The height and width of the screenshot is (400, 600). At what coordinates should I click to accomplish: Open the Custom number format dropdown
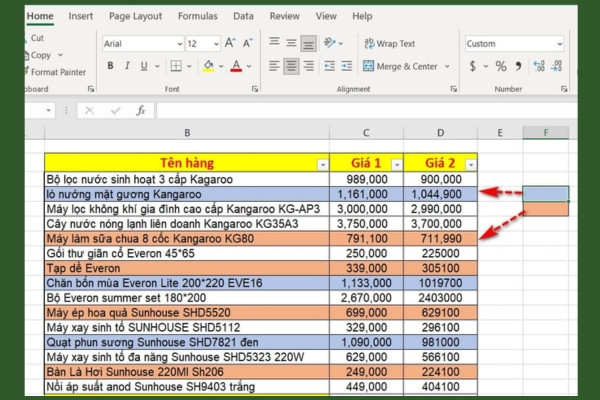[559, 44]
